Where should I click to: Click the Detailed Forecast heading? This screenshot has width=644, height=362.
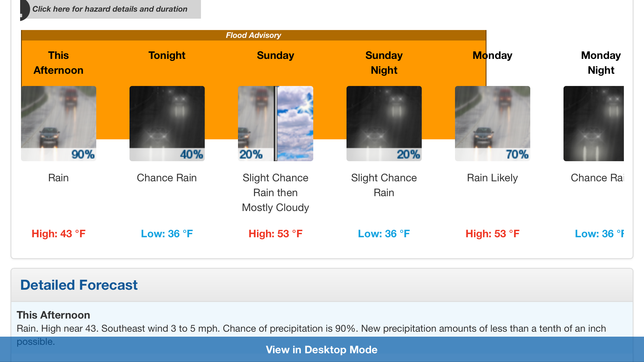[79, 285]
